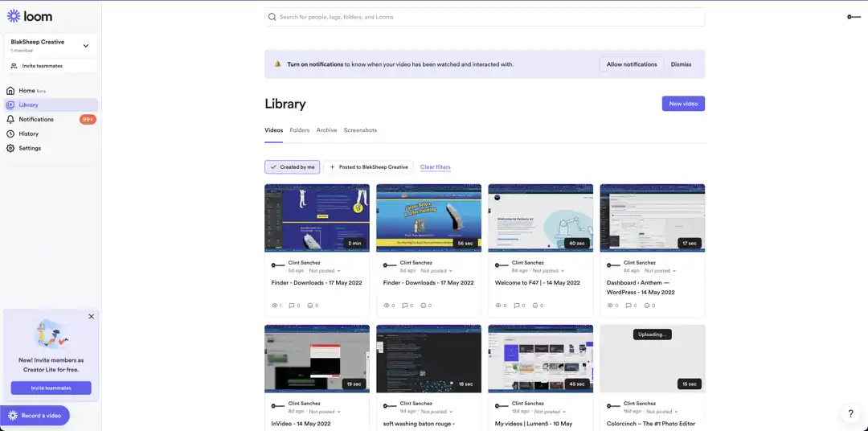868x431 pixels.
Task: Open Notifications from the sidebar
Action: [x=51, y=119]
